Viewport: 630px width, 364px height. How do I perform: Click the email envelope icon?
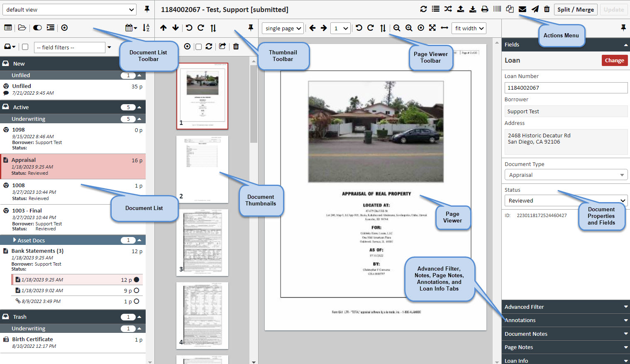pos(523,9)
